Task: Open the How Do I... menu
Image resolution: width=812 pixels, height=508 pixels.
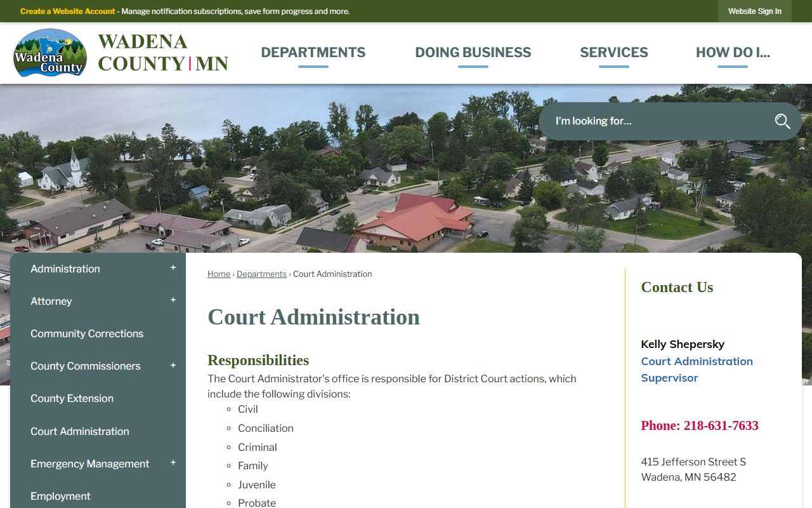Action: (x=733, y=53)
